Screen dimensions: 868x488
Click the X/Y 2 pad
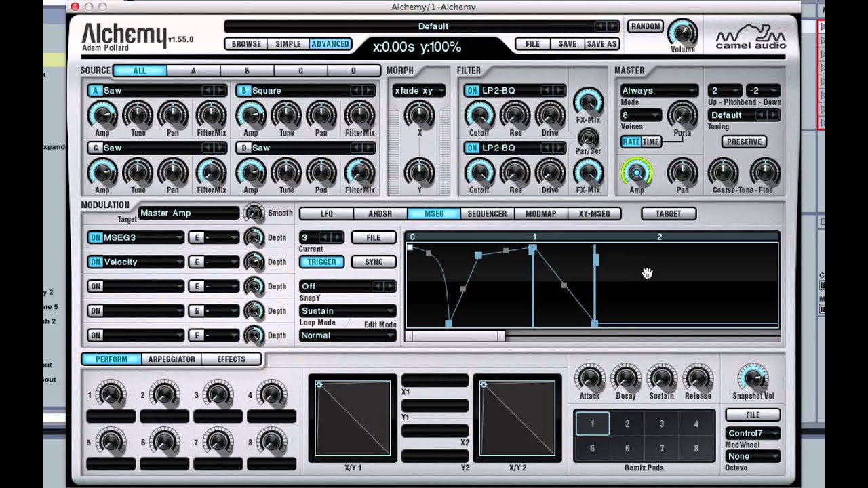coord(517,418)
